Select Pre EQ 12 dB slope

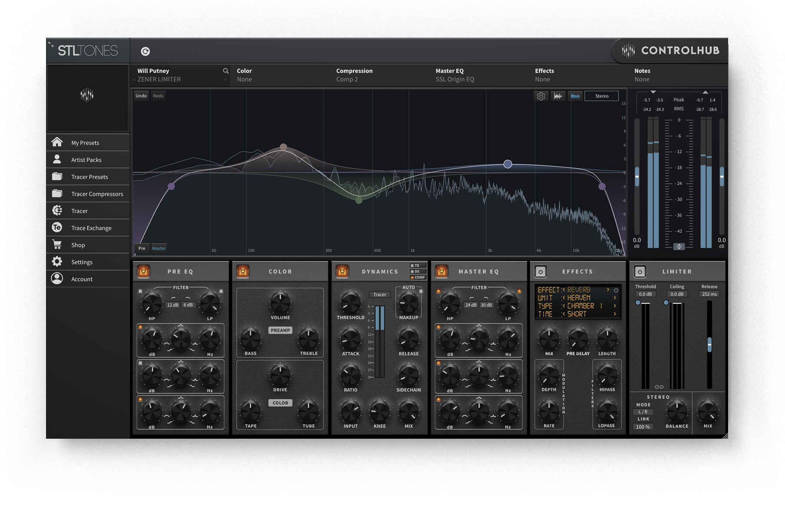(173, 305)
